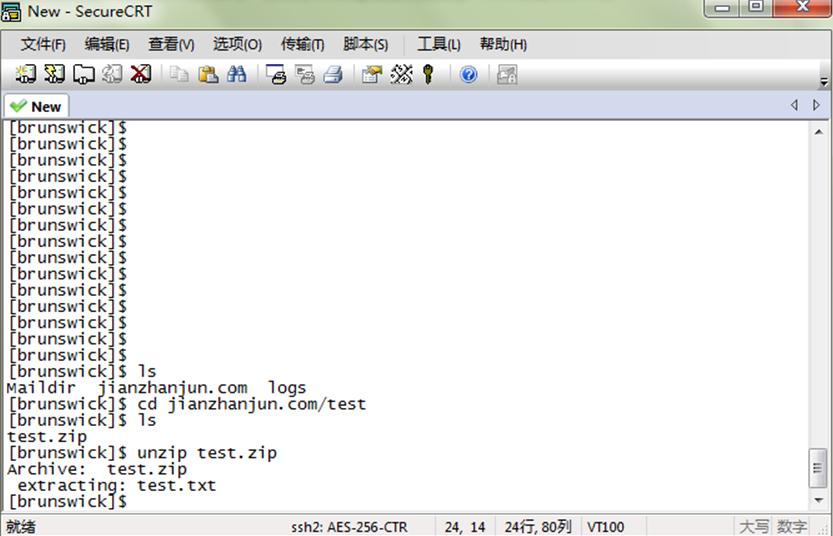The image size is (833, 536).
Task: Click the SecureCRT title bar app icon
Action: (x=11, y=11)
